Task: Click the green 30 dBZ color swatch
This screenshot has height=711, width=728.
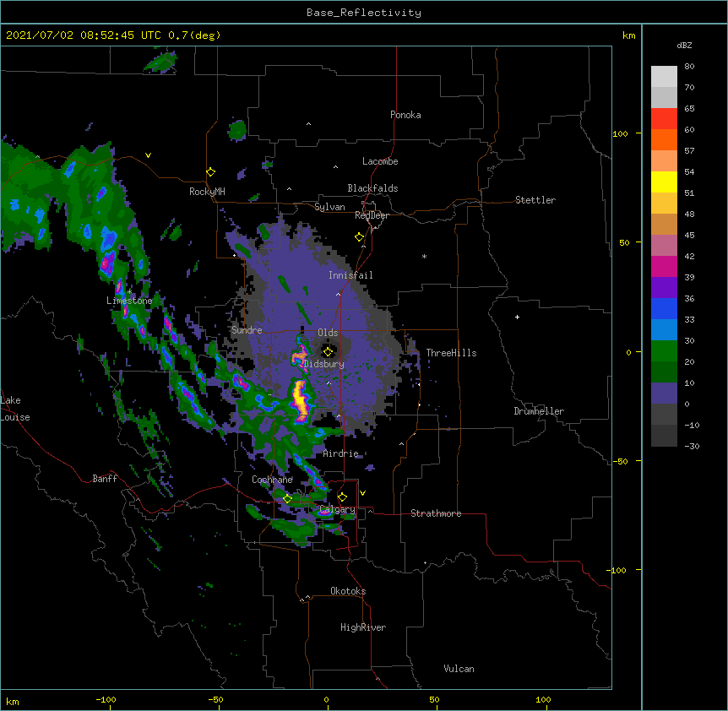Action: (x=664, y=351)
